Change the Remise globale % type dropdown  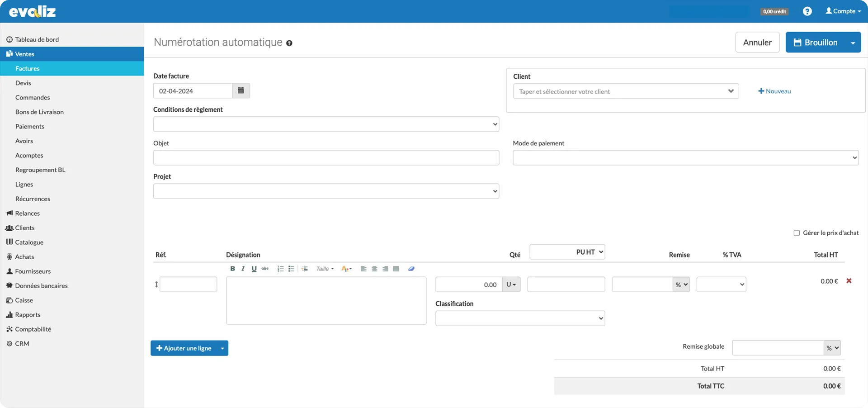click(832, 348)
